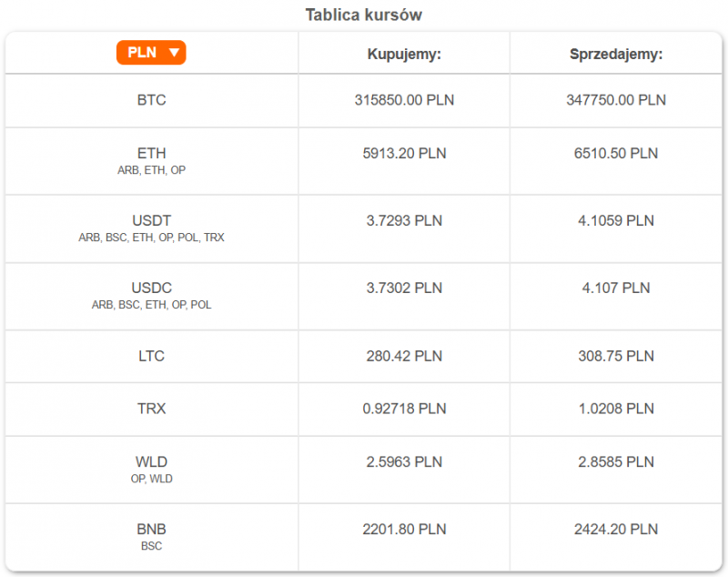Click the Sprzedajemy column header
Viewport: 728px width, 577px height.
pyautogui.click(x=616, y=54)
